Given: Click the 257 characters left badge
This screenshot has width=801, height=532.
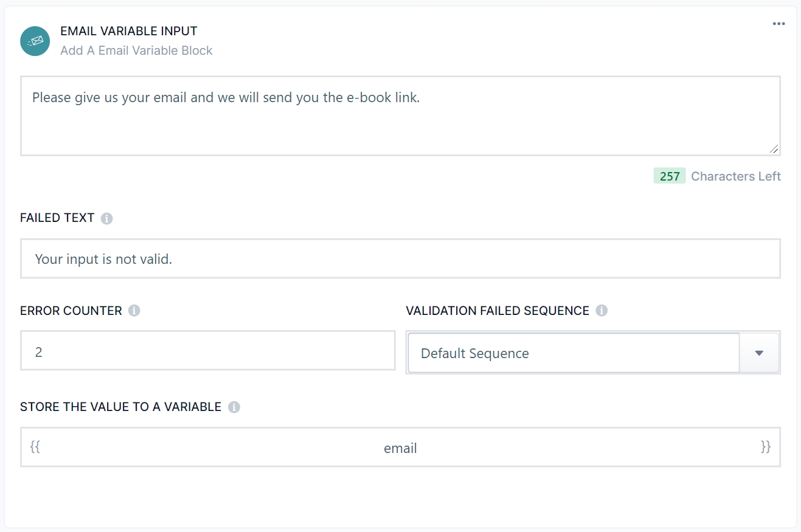Looking at the screenshot, I should (669, 176).
